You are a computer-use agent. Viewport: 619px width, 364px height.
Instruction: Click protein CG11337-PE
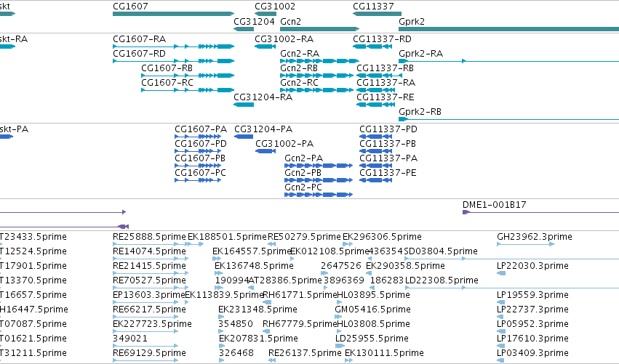pos(375,180)
